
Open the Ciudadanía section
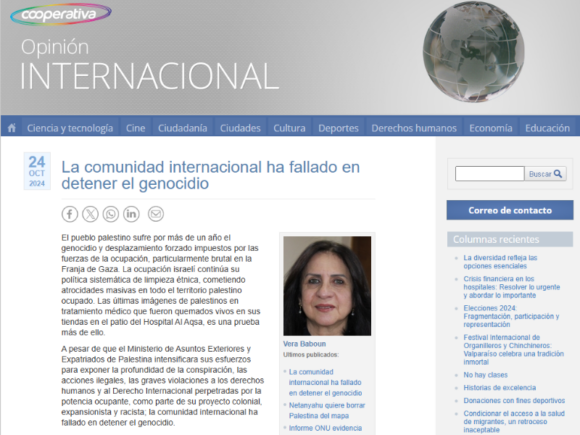(x=183, y=128)
